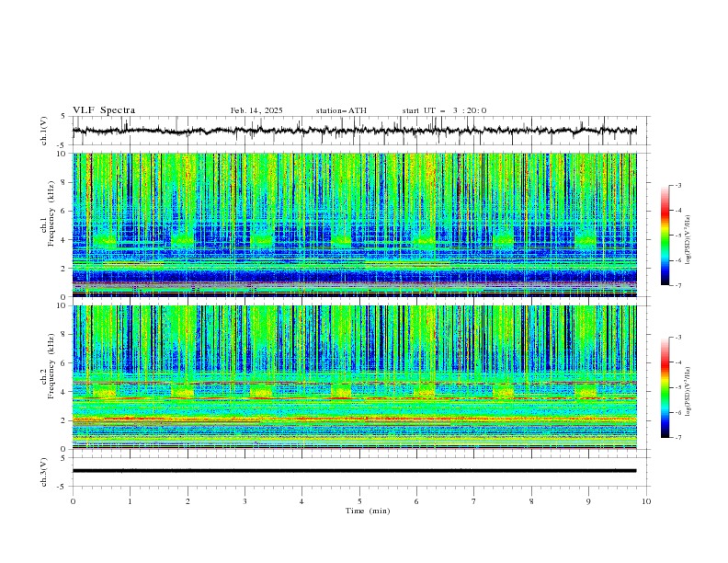Select the ch.2 colorbar label "log(PSD)(V²/Hz)"
The image size is (728, 563).
(688, 391)
